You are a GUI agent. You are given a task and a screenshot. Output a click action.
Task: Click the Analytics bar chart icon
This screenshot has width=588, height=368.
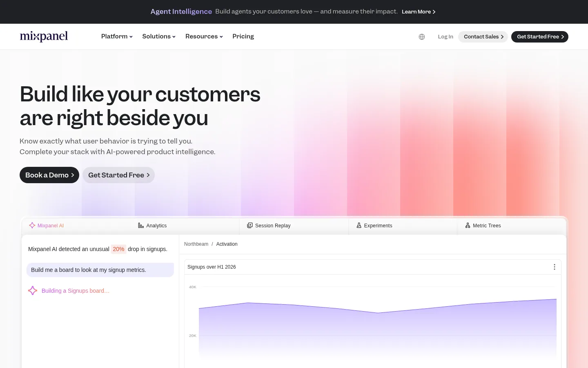point(141,226)
